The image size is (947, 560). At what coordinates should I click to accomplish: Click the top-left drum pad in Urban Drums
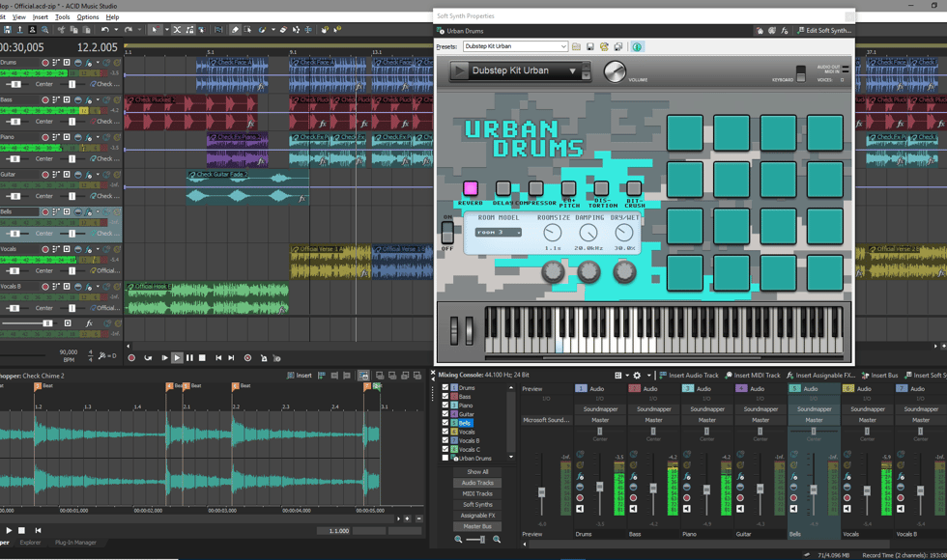685,133
